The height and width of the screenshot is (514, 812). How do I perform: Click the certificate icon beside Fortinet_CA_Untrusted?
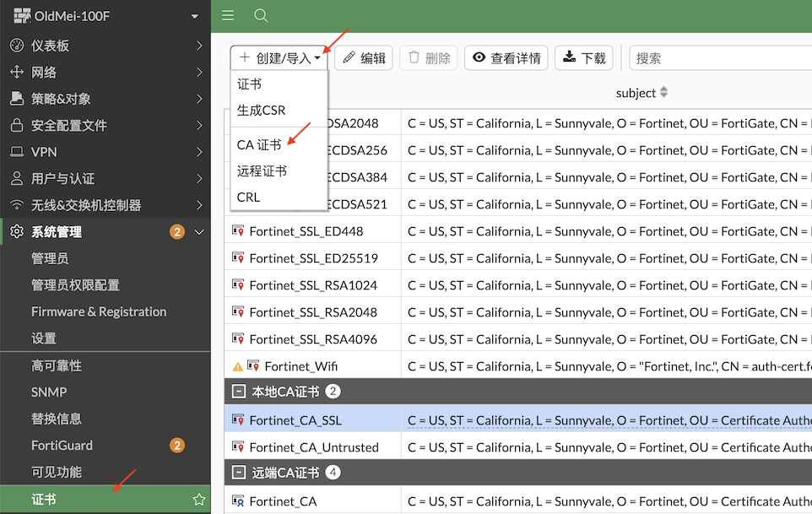[238, 446]
